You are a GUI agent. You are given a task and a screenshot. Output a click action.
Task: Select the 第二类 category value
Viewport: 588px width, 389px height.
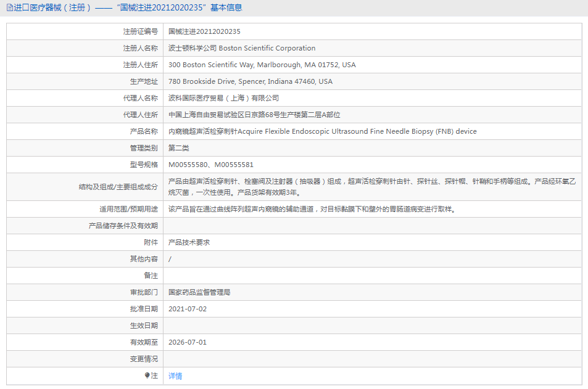click(x=179, y=148)
